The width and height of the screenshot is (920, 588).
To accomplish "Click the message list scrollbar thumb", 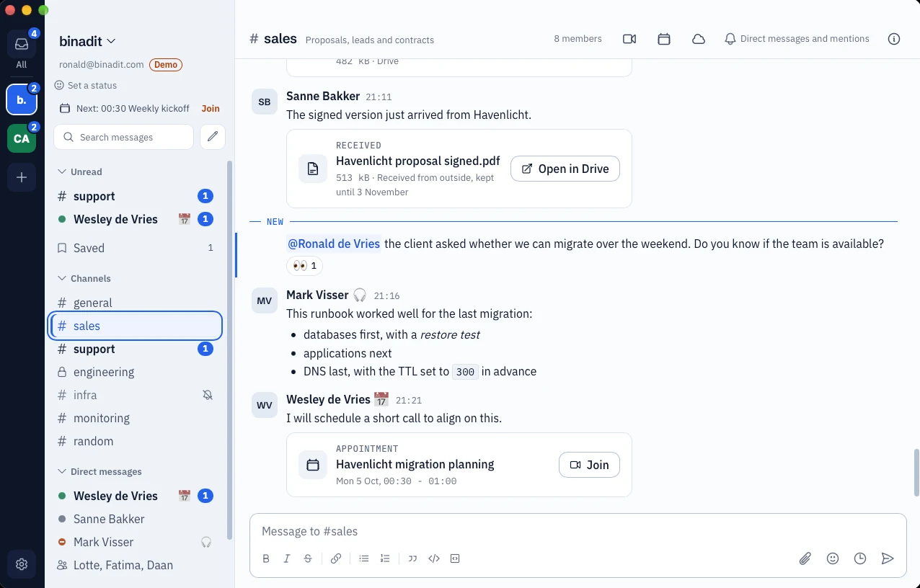I will (917, 473).
